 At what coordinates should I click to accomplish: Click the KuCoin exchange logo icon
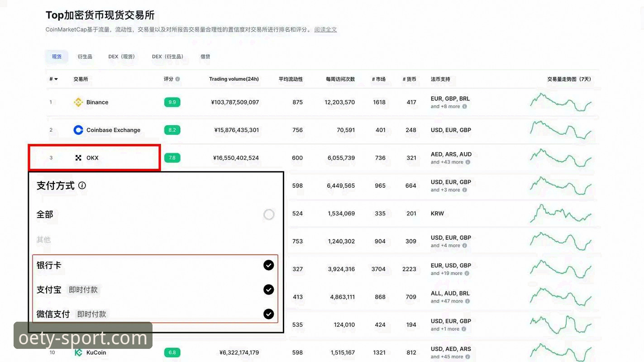point(78,352)
